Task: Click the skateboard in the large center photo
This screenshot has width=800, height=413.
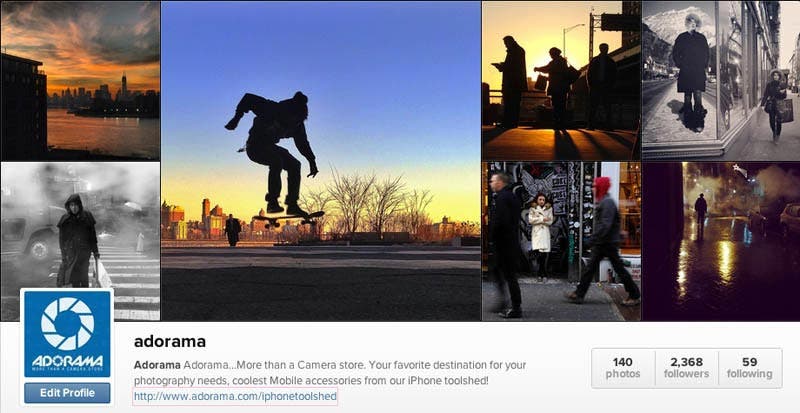Action: click(x=288, y=218)
